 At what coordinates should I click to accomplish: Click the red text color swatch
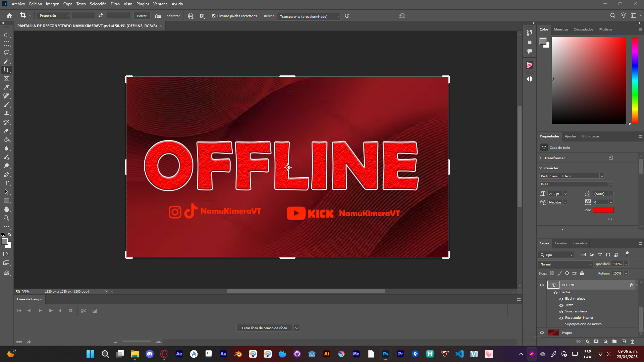tap(603, 210)
